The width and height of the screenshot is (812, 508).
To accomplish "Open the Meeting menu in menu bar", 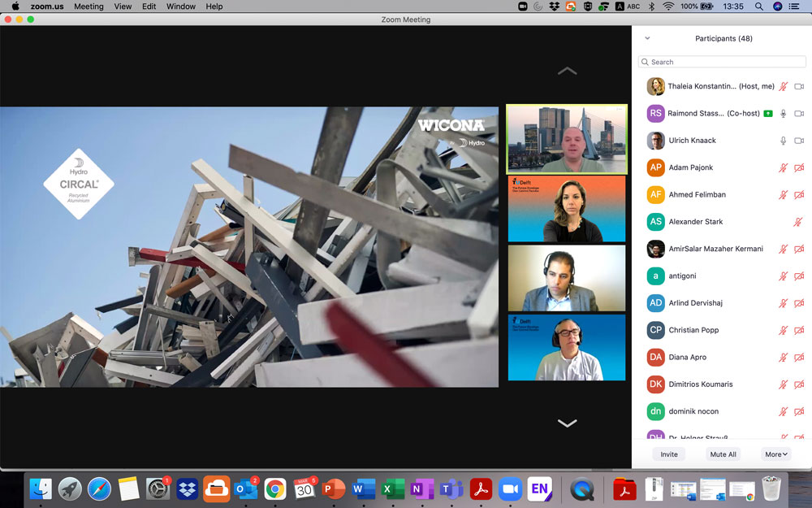I will tap(89, 7).
